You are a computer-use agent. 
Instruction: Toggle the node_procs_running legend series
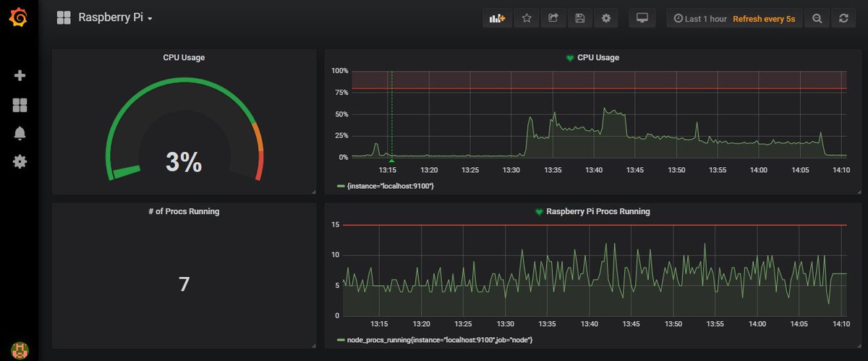point(440,339)
